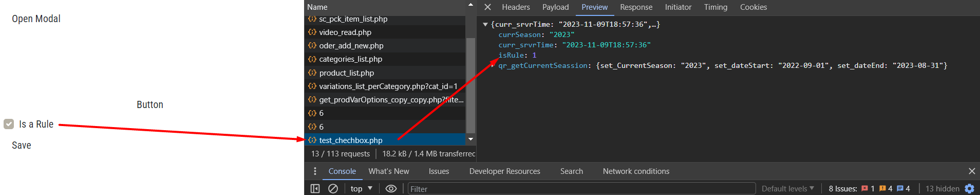The height and width of the screenshot is (195, 980).
Task: Select the oder_add_new.php request
Action: (385, 45)
